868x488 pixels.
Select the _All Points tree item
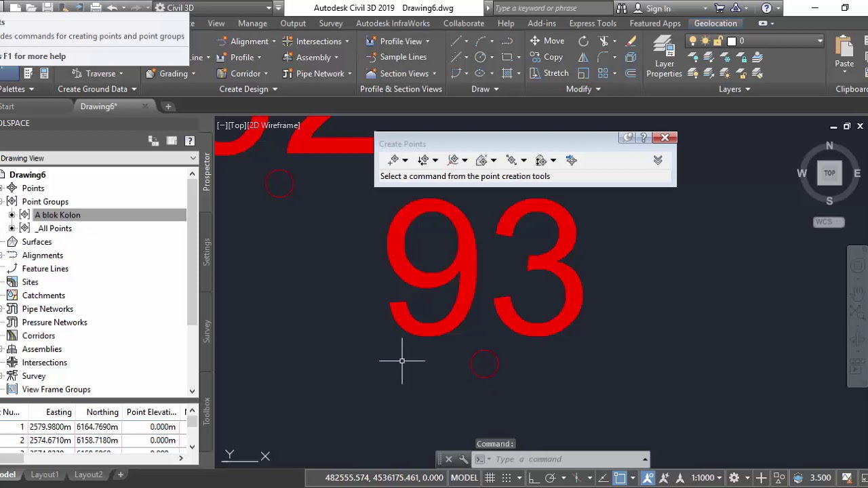53,228
